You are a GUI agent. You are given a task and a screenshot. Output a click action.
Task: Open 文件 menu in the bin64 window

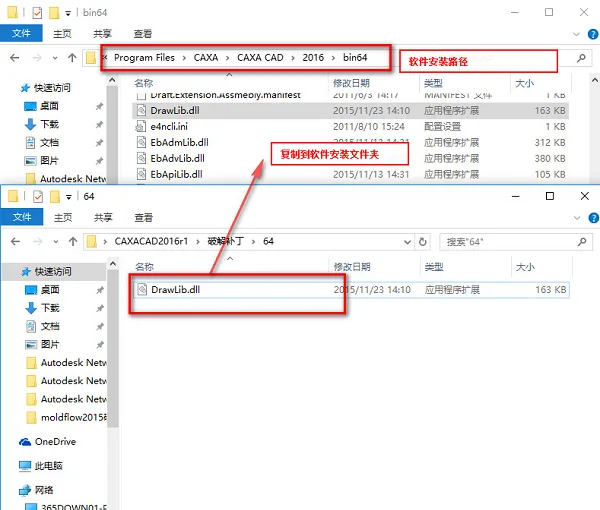(21, 33)
